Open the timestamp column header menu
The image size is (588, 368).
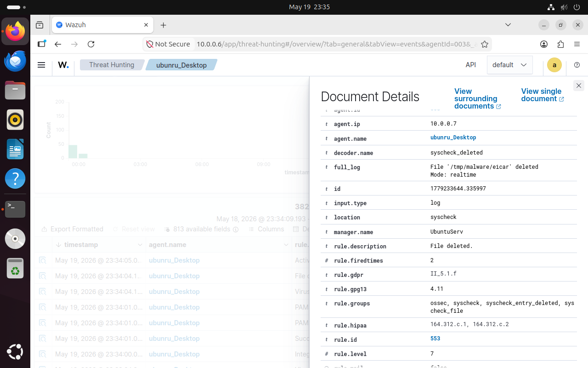tap(140, 245)
